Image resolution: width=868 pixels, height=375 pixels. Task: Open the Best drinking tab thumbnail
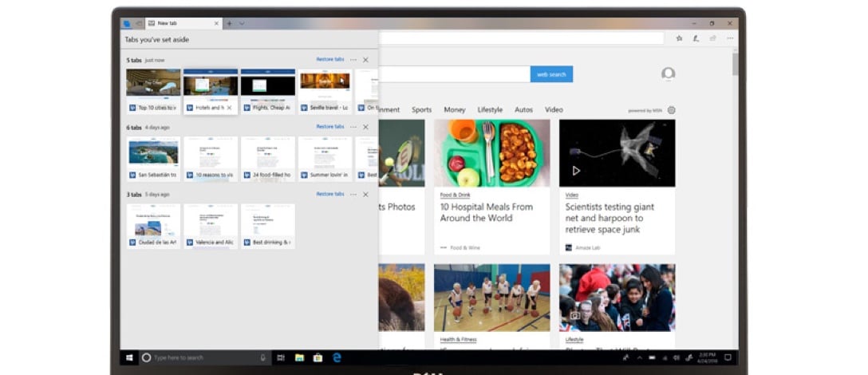point(268,226)
